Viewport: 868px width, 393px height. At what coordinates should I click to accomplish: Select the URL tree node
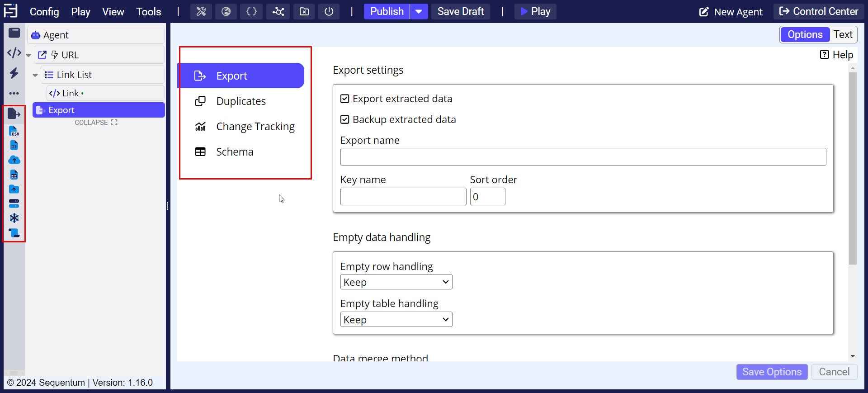(x=99, y=55)
